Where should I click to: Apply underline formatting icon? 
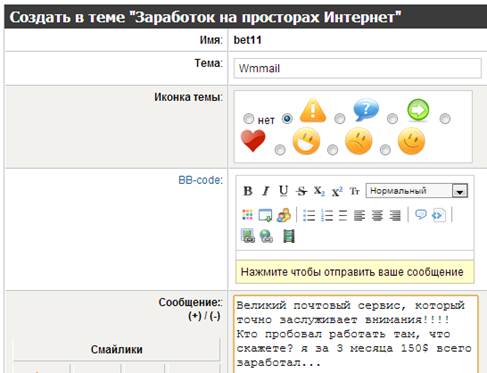pyautogui.click(x=283, y=191)
